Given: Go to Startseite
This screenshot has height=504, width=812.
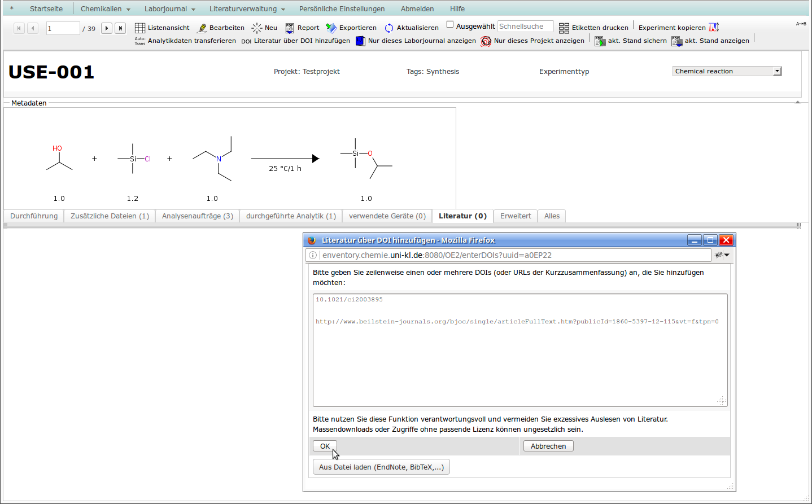Looking at the screenshot, I should pyautogui.click(x=46, y=9).
